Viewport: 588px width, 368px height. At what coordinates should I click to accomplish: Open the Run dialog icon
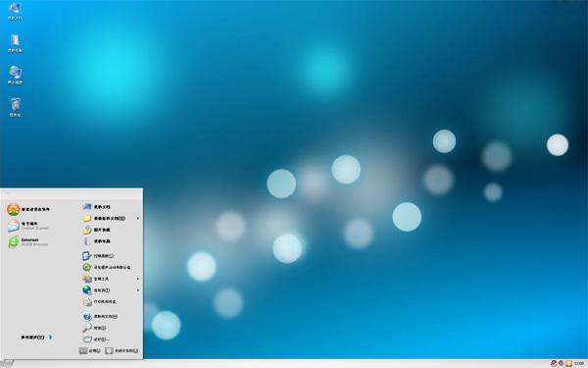coord(87,340)
